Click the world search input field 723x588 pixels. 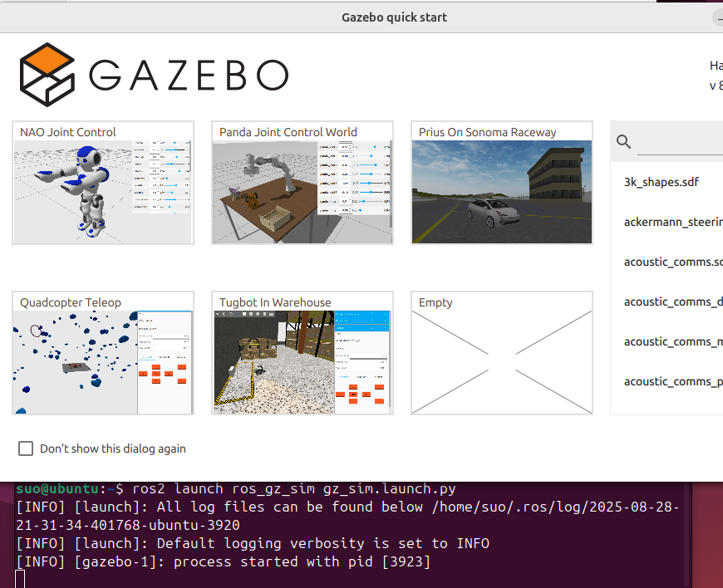point(680,143)
